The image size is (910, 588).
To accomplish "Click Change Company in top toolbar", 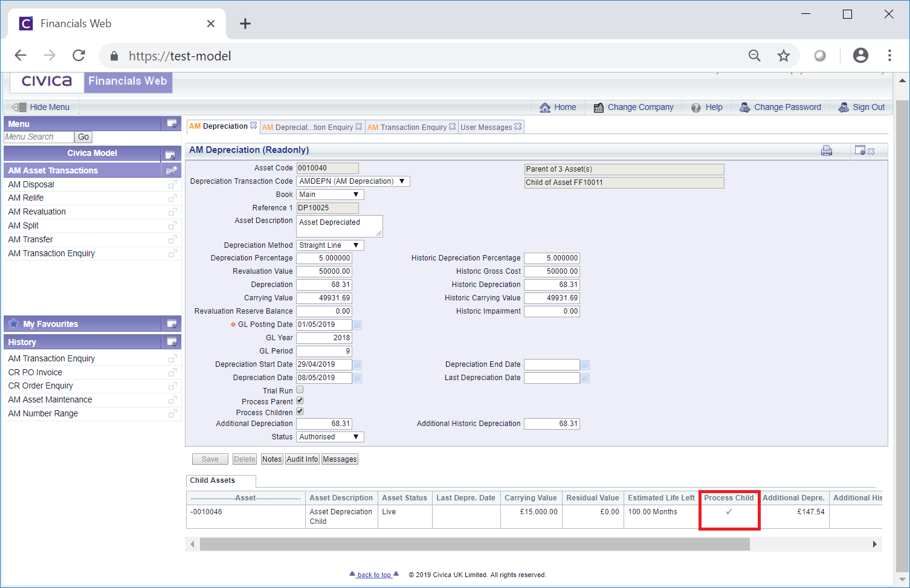I will coord(634,107).
